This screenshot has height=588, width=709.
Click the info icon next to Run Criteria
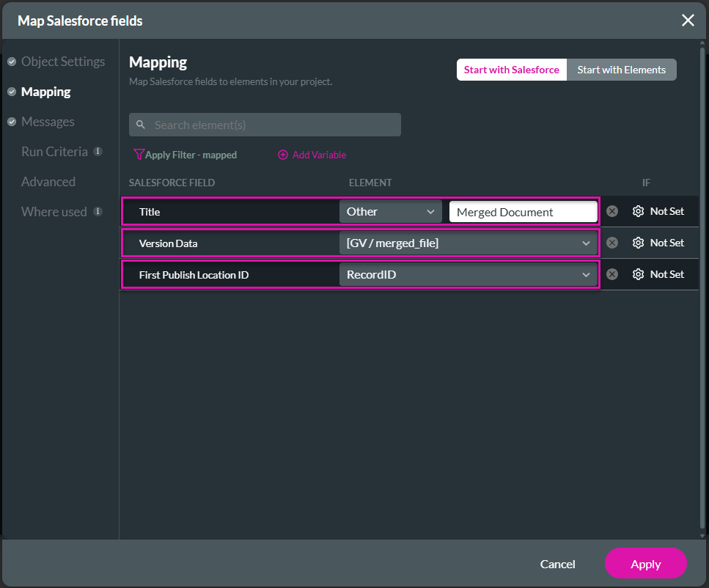click(x=98, y=152)
